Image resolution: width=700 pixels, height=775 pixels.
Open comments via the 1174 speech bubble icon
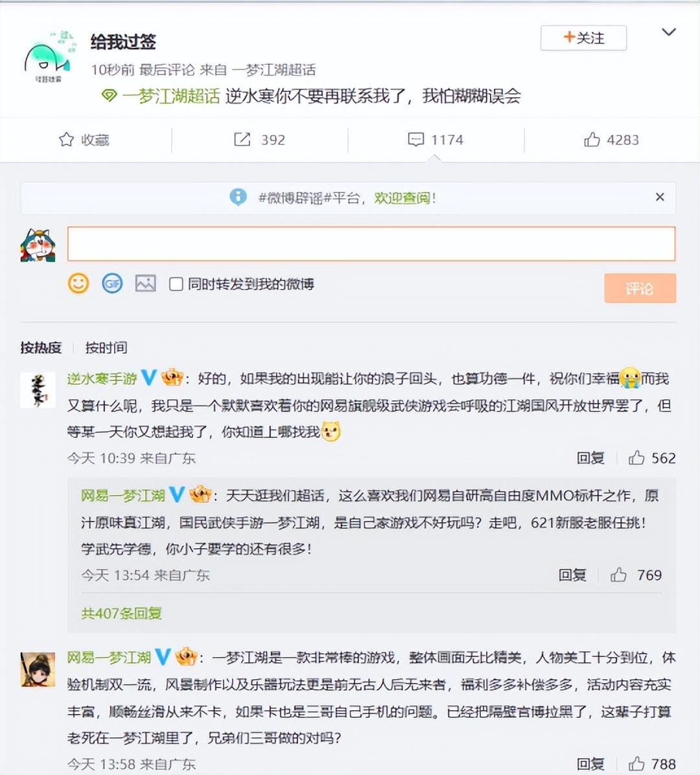coord(415,140)
